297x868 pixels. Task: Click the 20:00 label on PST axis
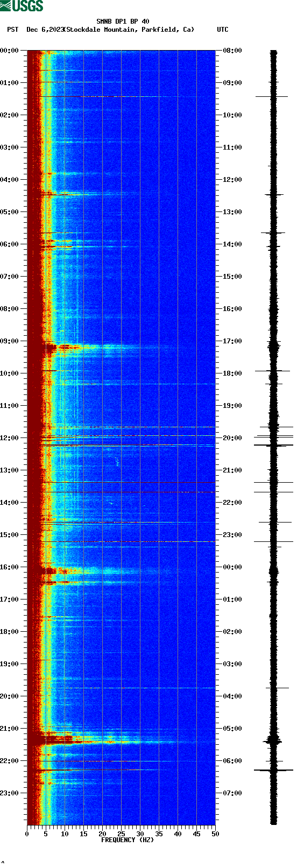click(10, 696)
